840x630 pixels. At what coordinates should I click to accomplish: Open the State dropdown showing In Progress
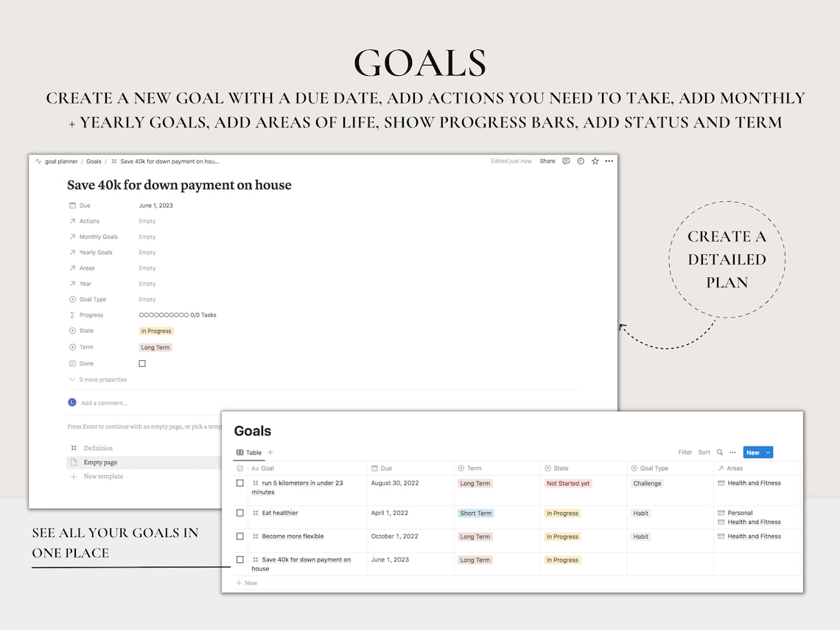(x=155, y=331)
